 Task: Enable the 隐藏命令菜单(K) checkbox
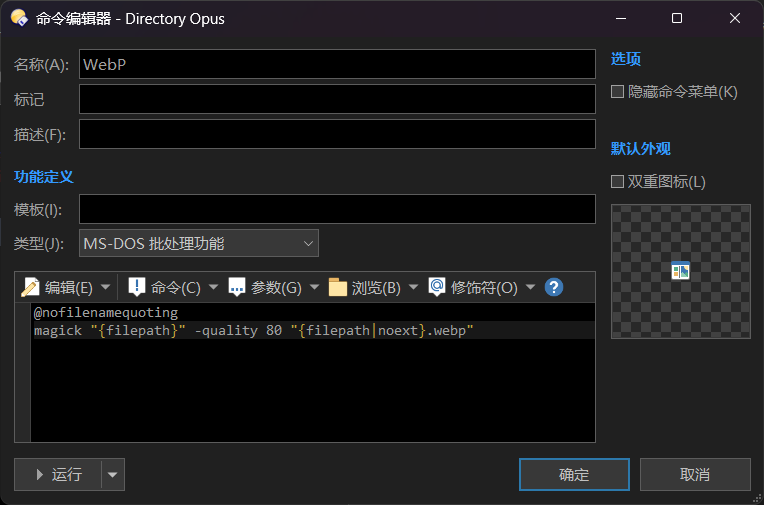tap(617, 92)
